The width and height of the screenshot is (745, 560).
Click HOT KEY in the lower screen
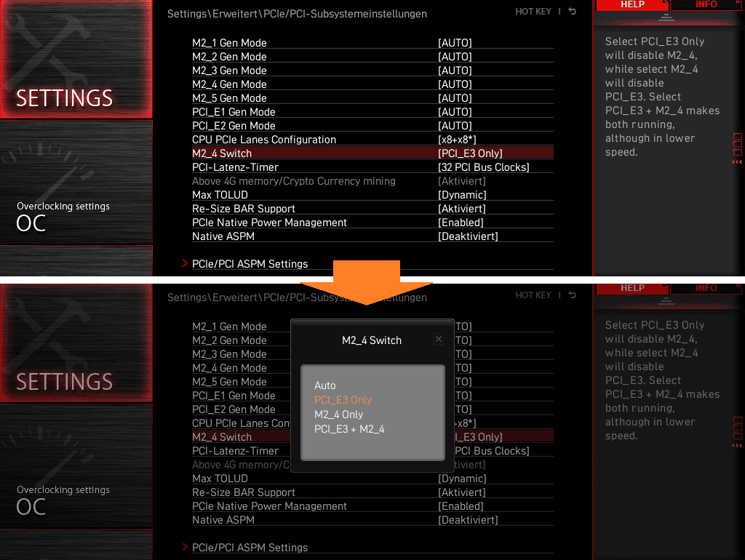533,295
